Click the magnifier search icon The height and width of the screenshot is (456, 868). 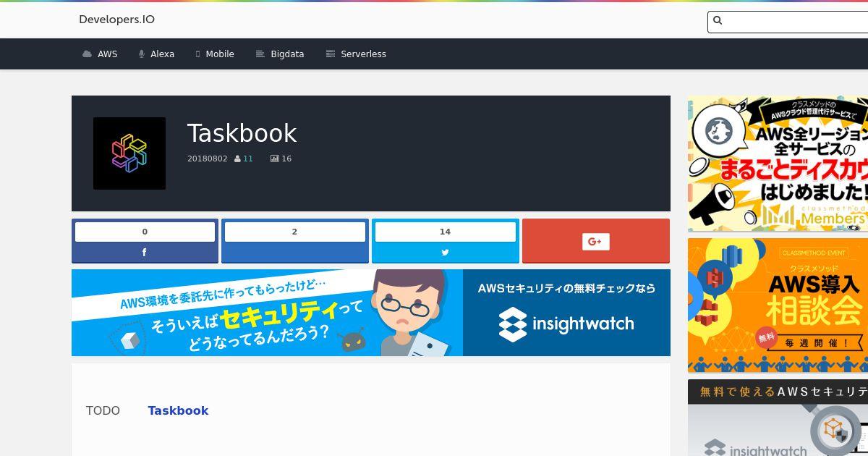point(718,21)
